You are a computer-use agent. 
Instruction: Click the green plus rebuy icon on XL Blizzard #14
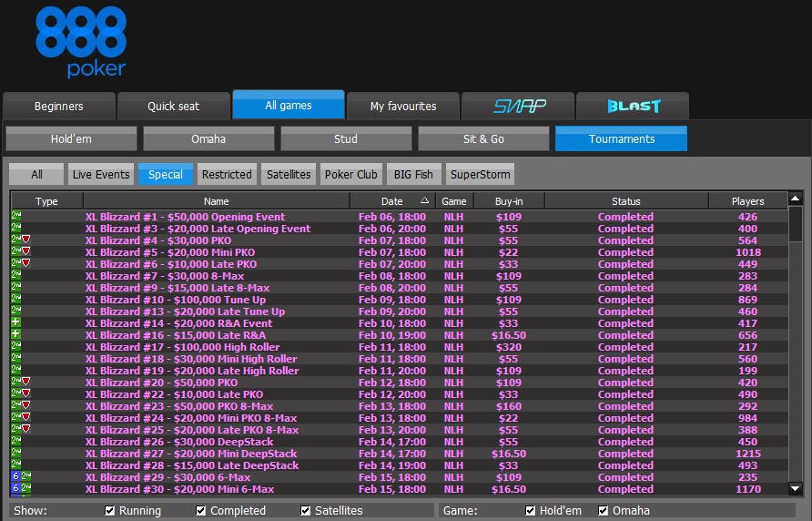(x=15, y=323)
